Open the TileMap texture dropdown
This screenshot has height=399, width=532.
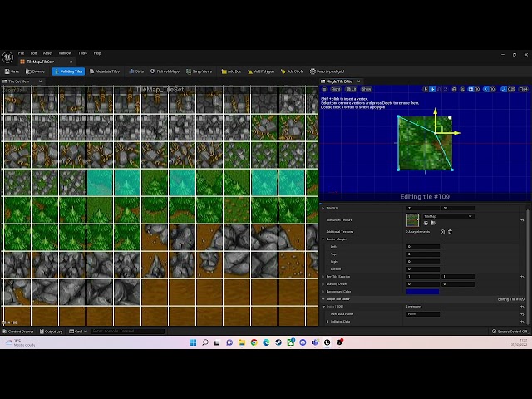click(x=448, y=216)
